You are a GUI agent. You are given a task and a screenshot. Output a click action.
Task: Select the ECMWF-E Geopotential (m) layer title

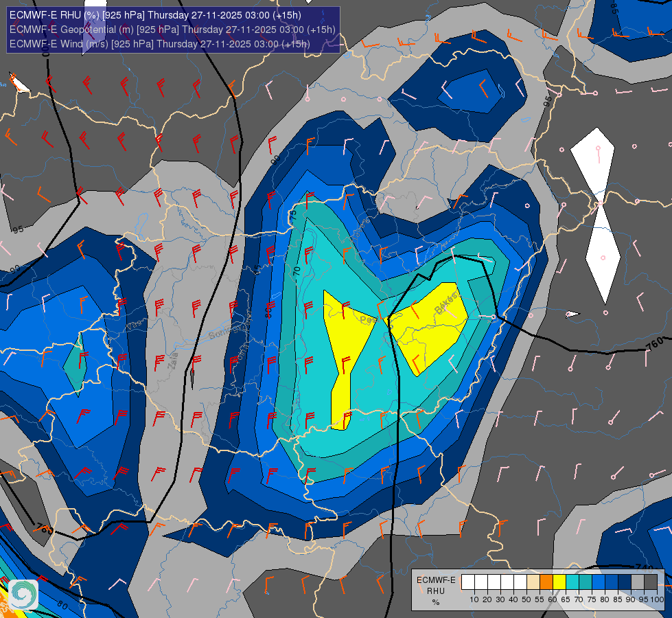172,30
